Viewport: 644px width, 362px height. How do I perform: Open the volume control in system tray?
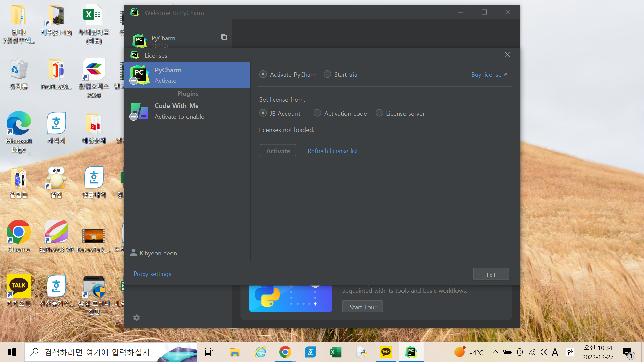pyautogui.click(x=543, y=352)
